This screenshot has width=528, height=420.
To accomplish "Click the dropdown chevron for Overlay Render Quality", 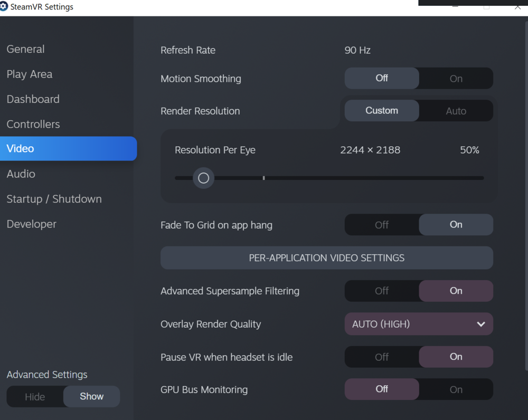I will pyautogui.click(x=480, y=324).
